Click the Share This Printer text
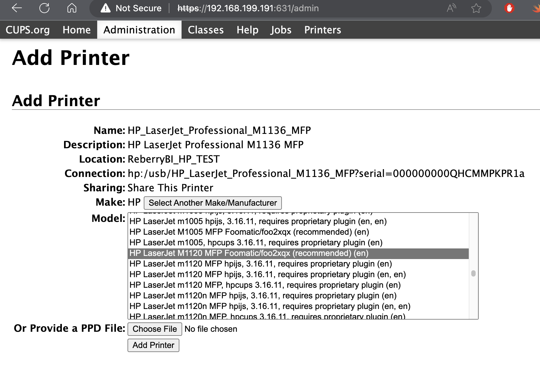The image size is (540, 392). point(170,188)
